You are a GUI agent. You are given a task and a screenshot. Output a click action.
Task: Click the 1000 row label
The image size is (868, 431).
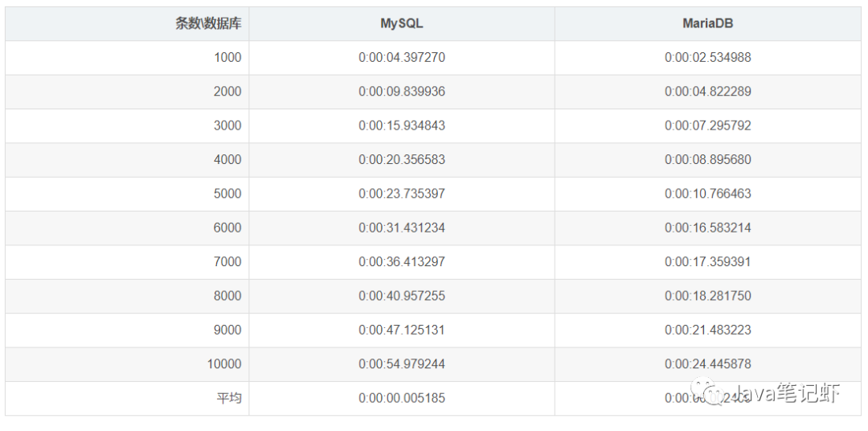pos(227,58)
